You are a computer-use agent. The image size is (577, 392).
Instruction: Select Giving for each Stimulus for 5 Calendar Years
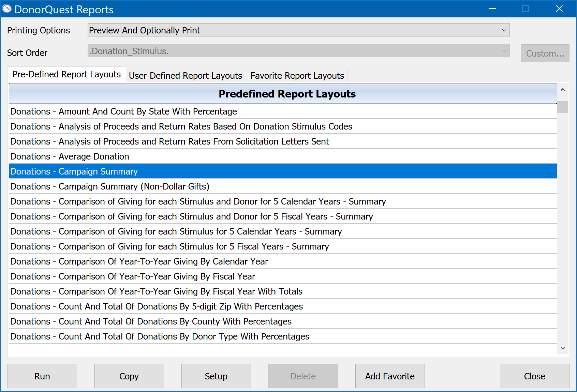pyautogui.click(x=283, y=231)
